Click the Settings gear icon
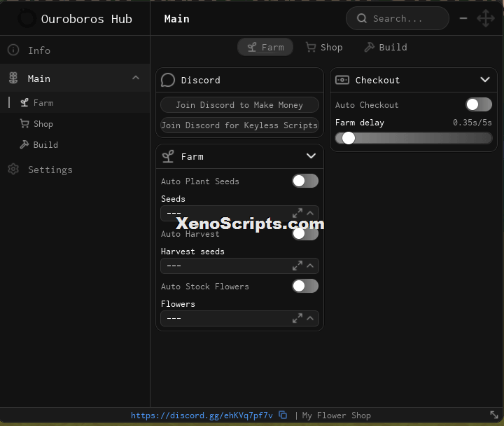 tap(13, 170)
